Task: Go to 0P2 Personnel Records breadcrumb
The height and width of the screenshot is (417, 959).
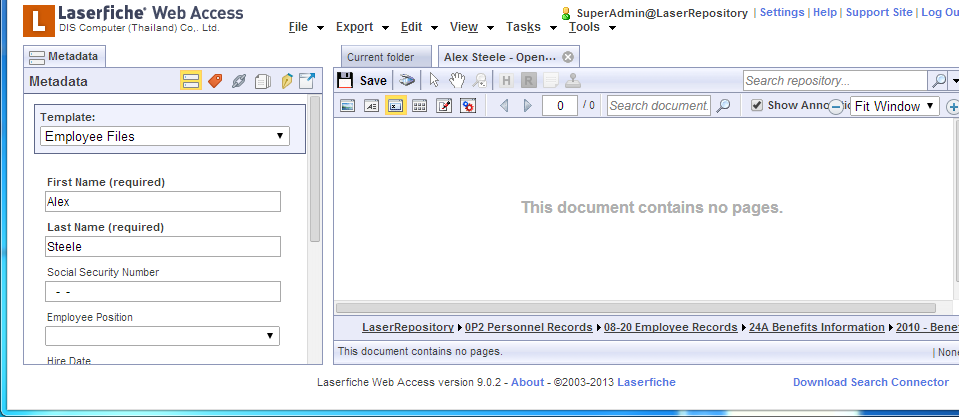Action: (528, 327)
